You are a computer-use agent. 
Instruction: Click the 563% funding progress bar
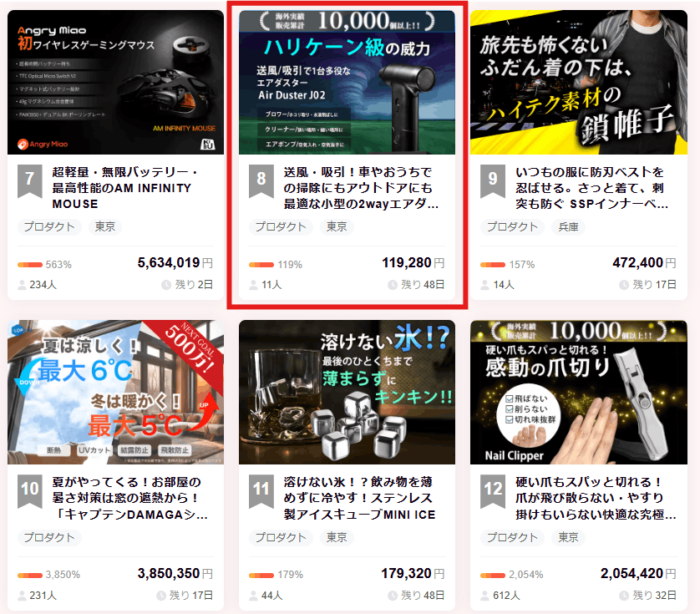tap(30, 265)
